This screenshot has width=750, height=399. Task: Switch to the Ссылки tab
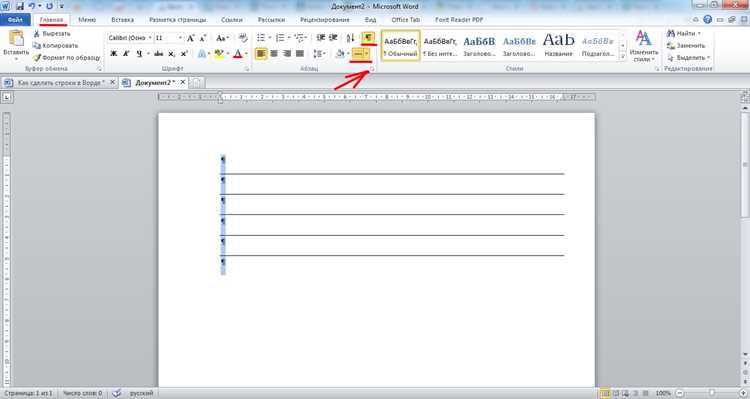(x=232, y=20)
